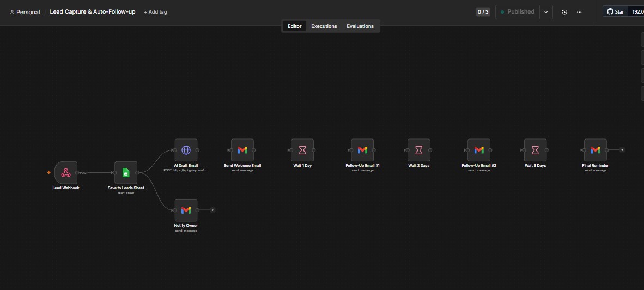644x290 pixels.
Task: Select the AI Draft Email HTTP node
Action: click(x=186, y=150)
